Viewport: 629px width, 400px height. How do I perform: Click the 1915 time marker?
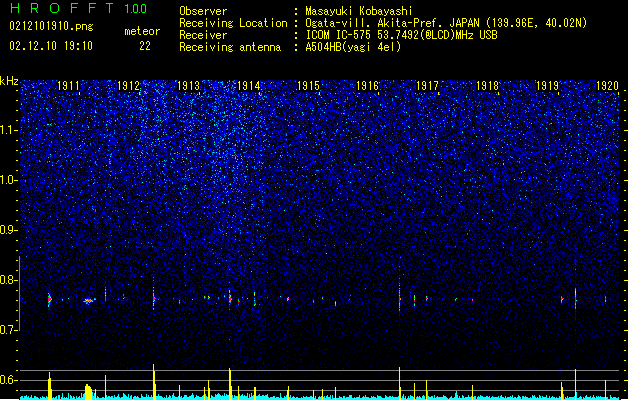(308, 86)
